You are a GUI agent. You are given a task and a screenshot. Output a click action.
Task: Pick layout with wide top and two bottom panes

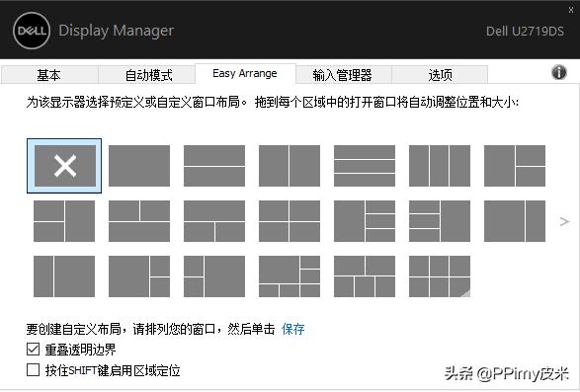pyautogui.click(x=214, y=221)
